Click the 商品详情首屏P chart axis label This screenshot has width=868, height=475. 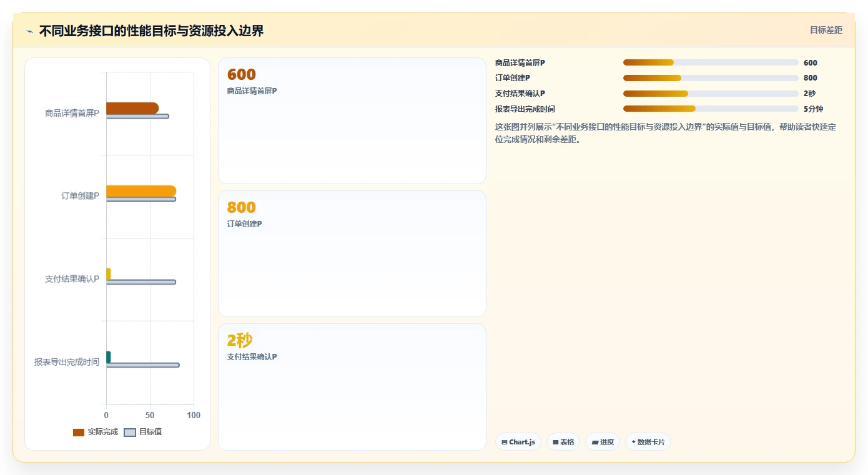pos(72,113)
